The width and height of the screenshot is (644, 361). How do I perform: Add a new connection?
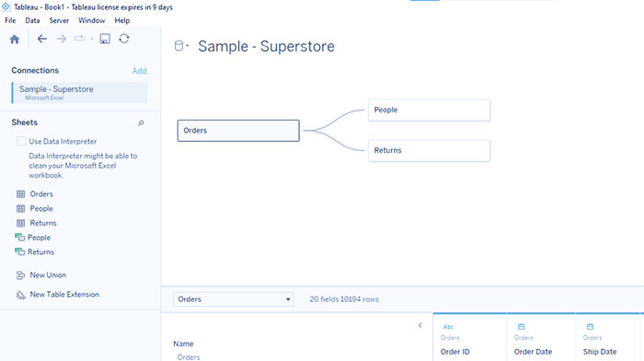tap(139, 71)
